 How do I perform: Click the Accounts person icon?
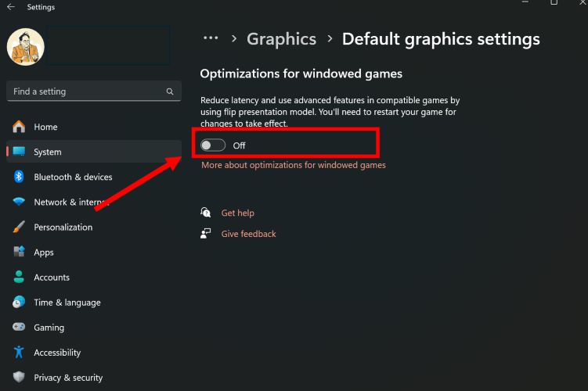click(x=19, y=277)
